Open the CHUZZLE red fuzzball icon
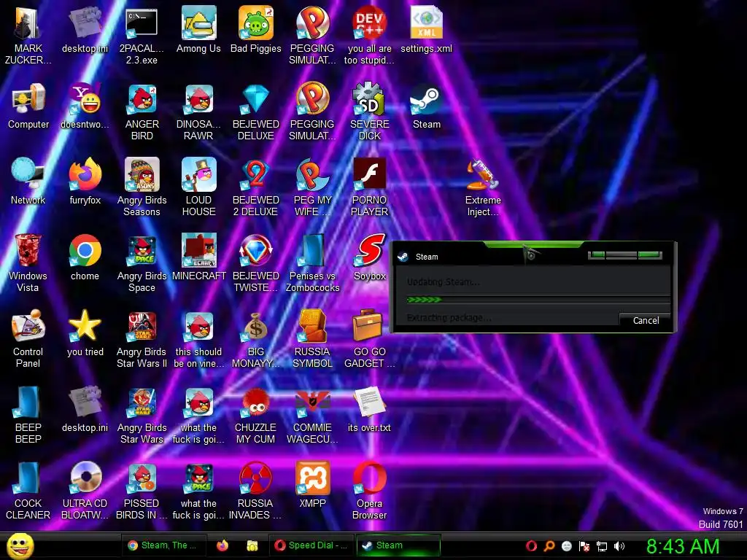The image size is (747, 560). (256, 414)
